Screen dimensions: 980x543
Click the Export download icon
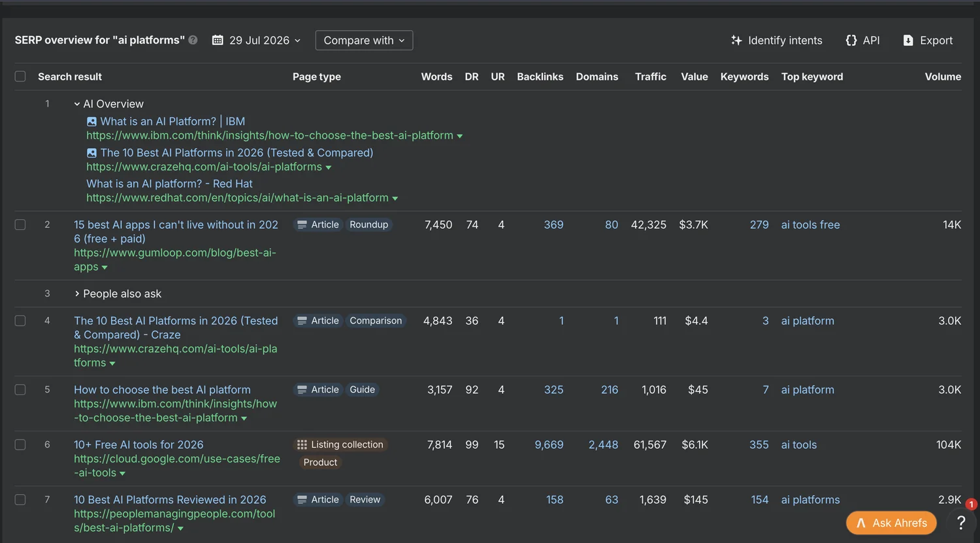908,41
